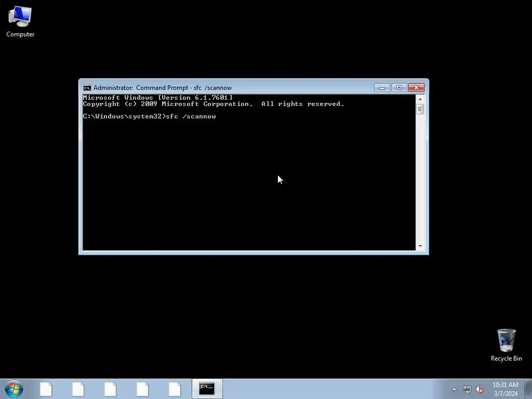Open the Computer desktop icon
This screenshot has width=532, height=399.
point(20,22)
